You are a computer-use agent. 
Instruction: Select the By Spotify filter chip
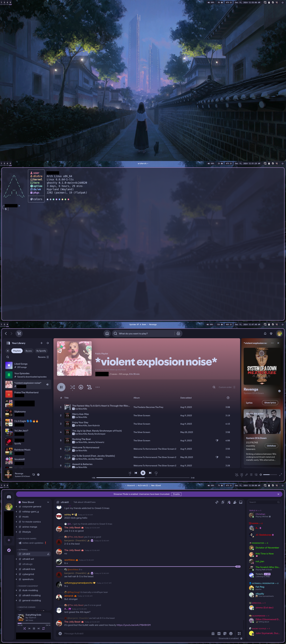click(x=41, y=351)
